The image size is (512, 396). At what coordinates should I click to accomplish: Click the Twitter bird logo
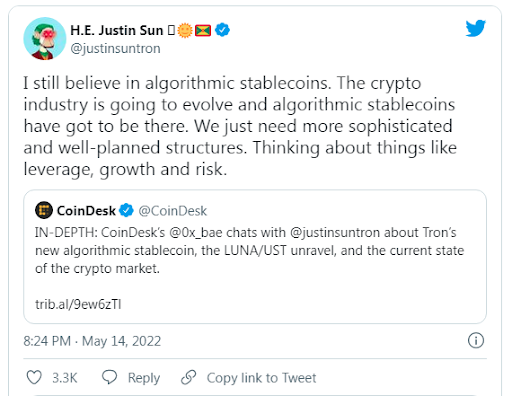[476, 29]
